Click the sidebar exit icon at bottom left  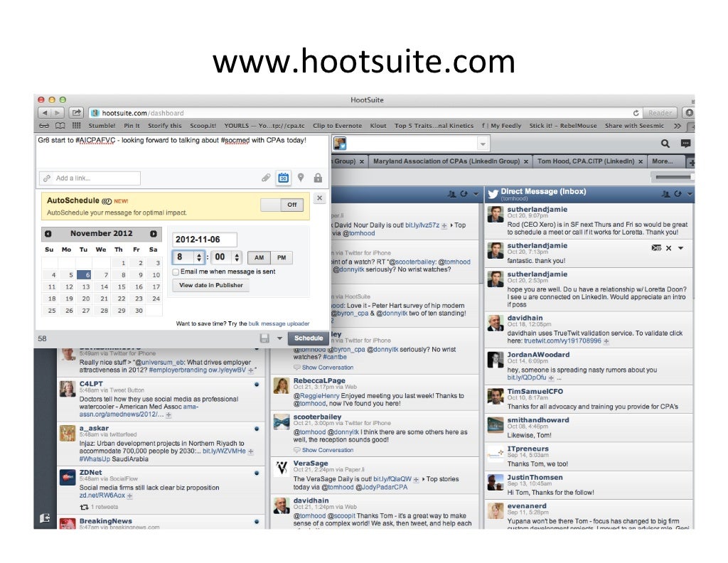point(45,518)
